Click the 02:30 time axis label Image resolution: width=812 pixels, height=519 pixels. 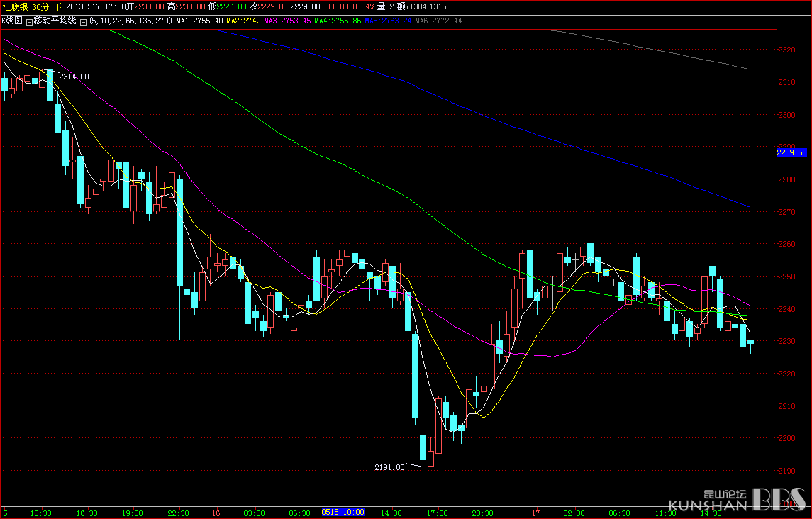pyautogui.click(x=574, y=513)
